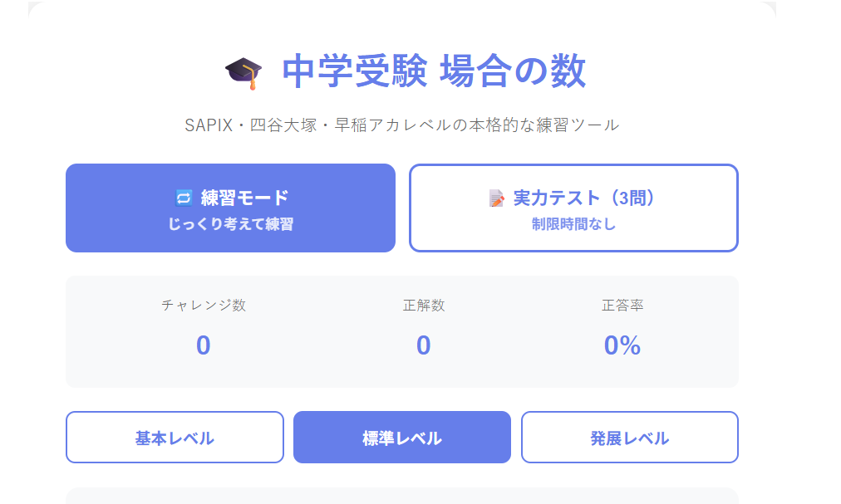The width and height of the screenshot is (841, 504).
Task: Select the 基本レベル tab
Action: pyautogui.click(x=175, y=437)
